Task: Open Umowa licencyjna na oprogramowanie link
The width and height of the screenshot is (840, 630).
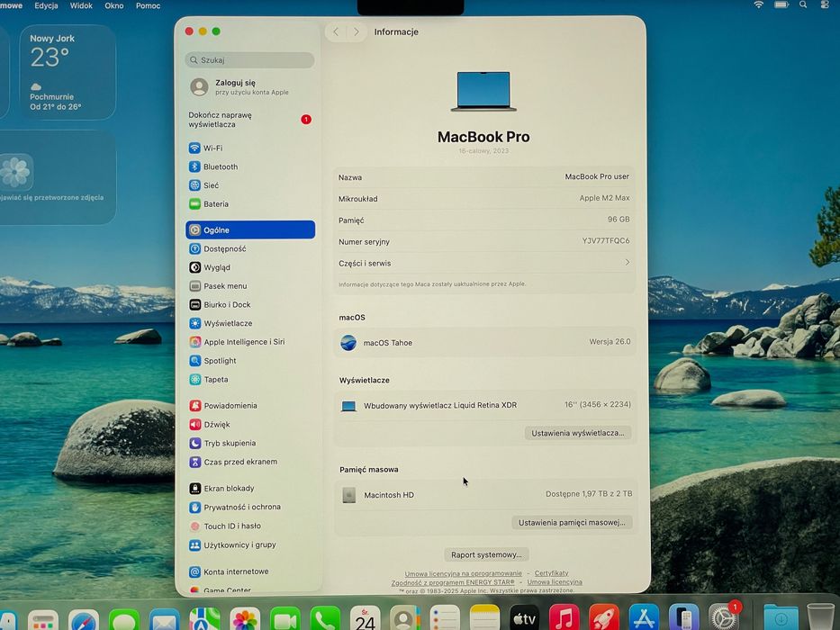Action: pos(463,573)
